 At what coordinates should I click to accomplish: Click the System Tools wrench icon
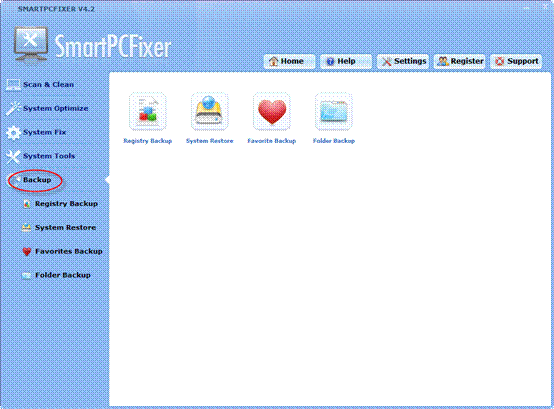click(13, 156)
